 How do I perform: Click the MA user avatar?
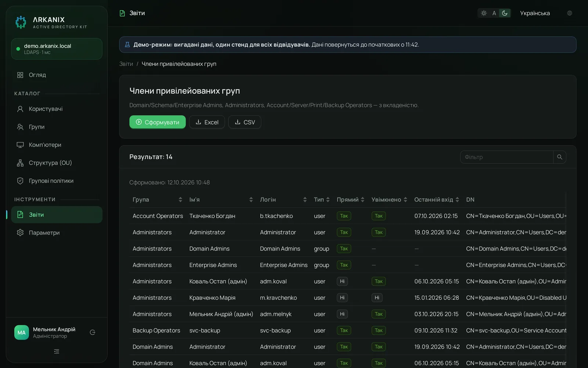pos(22,332)
